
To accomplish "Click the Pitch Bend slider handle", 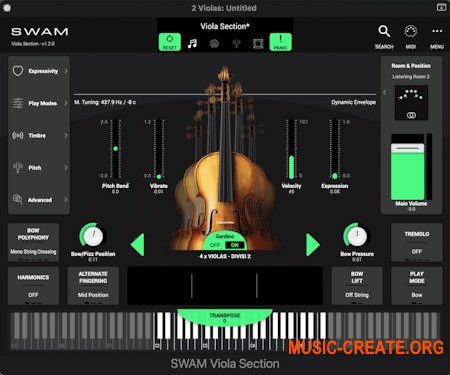I will click(115, 149).
